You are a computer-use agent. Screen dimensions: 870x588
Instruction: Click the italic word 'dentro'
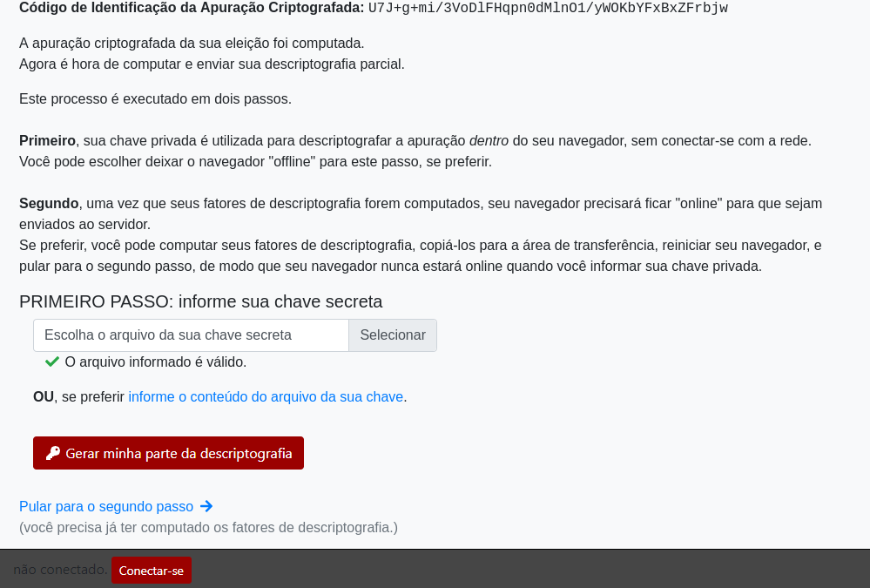[489, 140]
